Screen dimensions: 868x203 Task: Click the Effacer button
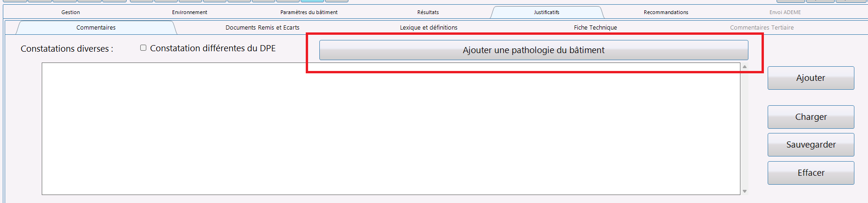coord(811,173)
